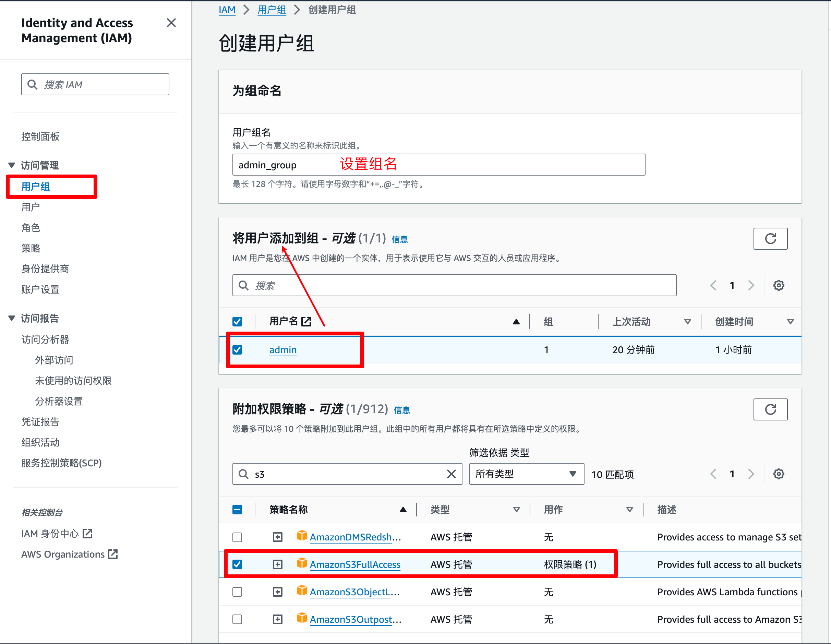Open 外部访问 under access analyzer
The height and width of the screenshot is (644, 831).
(54, 360)
